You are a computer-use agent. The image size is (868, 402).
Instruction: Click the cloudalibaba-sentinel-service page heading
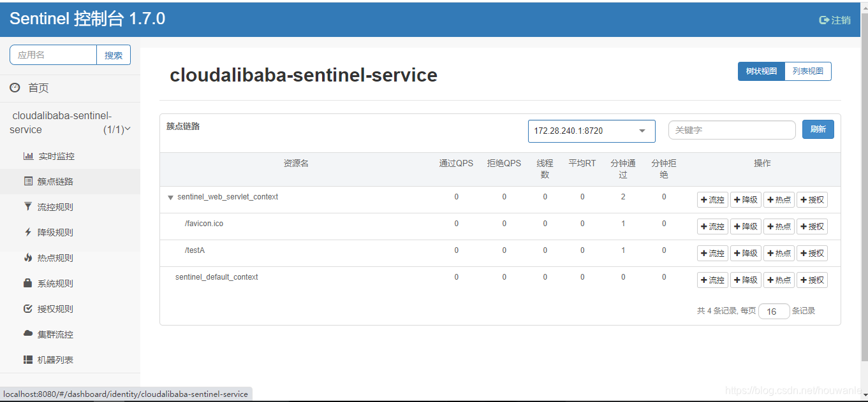click(x=304, y=75)
